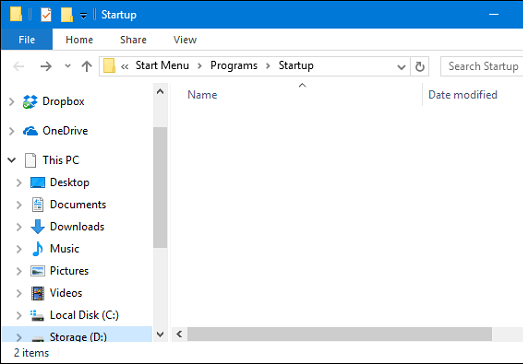This screenshot has height=364, width=523.
Task: Open the address bar history dropdown
Action: (x=401, y=67)
